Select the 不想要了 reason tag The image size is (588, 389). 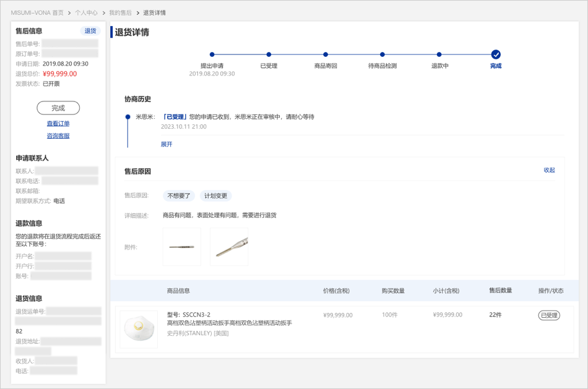click(179, 196)
